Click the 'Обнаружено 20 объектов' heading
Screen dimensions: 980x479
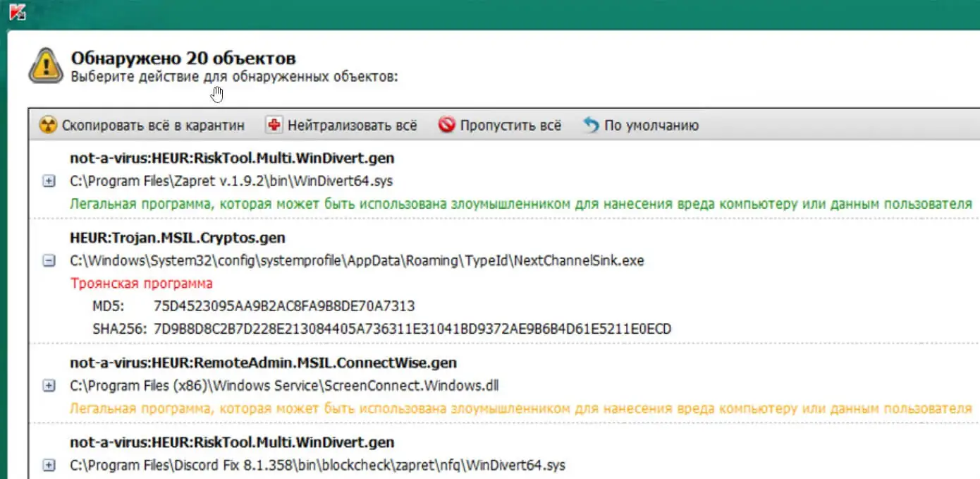[183, 58]
